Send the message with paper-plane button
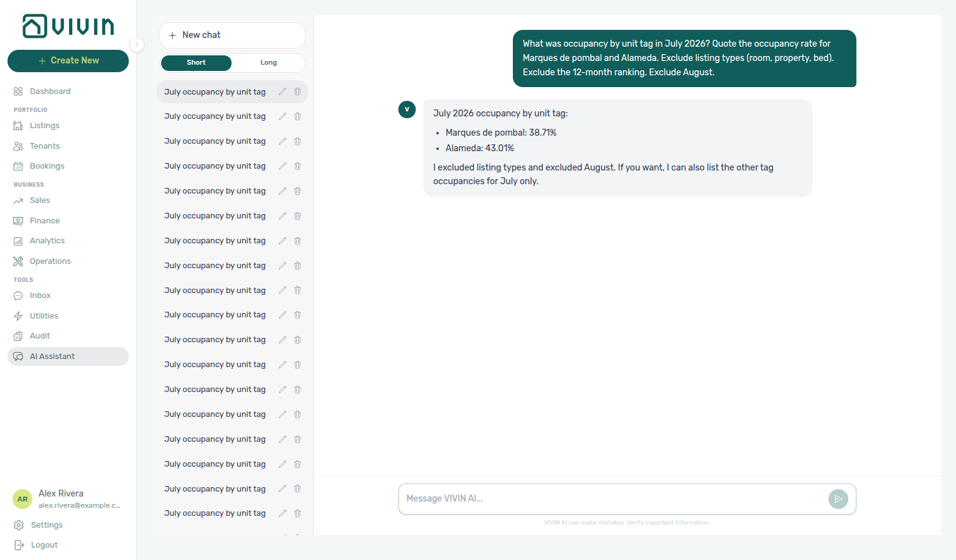956x560 pixels. click(838, 499)
